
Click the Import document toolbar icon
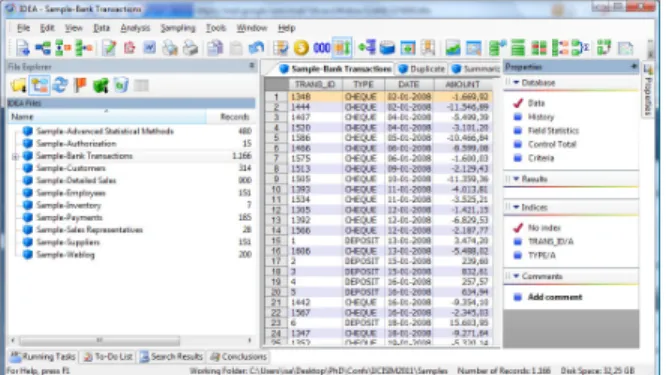click(x=23, y=48)
